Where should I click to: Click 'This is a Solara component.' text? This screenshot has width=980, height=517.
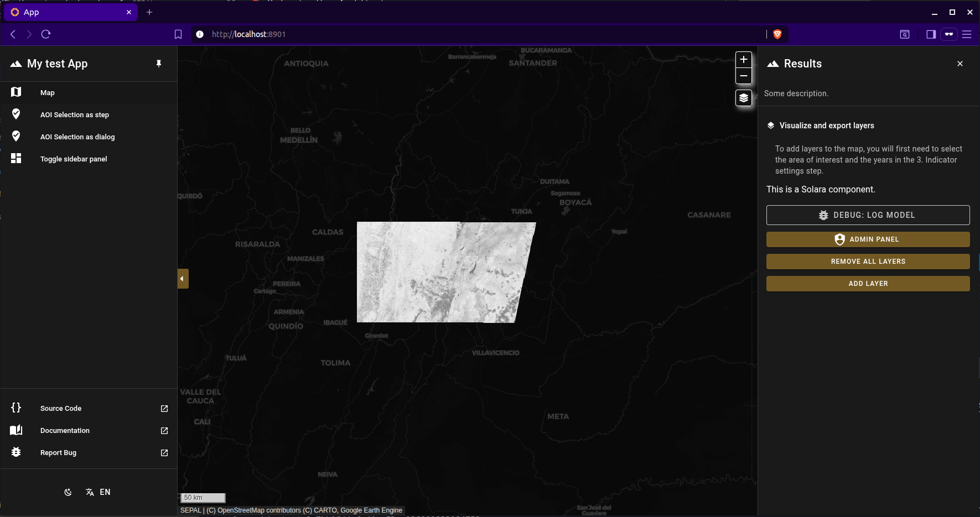click(x=821, y=189)
